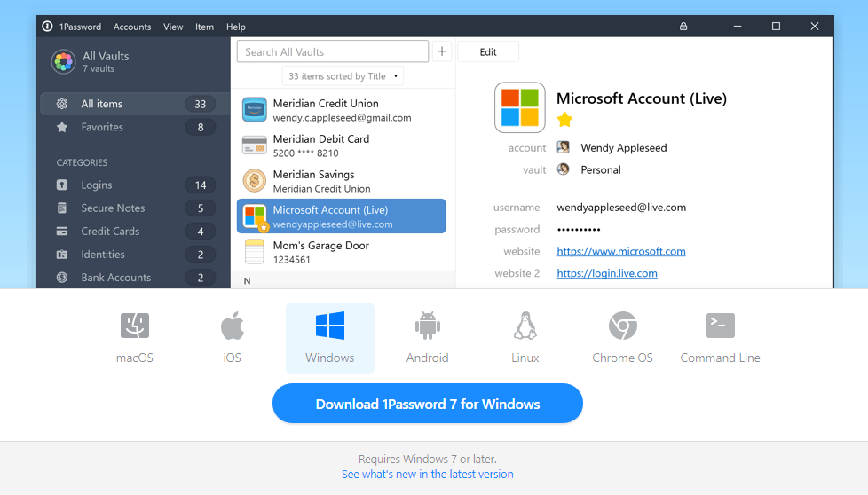Click Download 1Password 7 for Windows
The width and height of the screenshot is (868, 495).
(x=428, y=404)
